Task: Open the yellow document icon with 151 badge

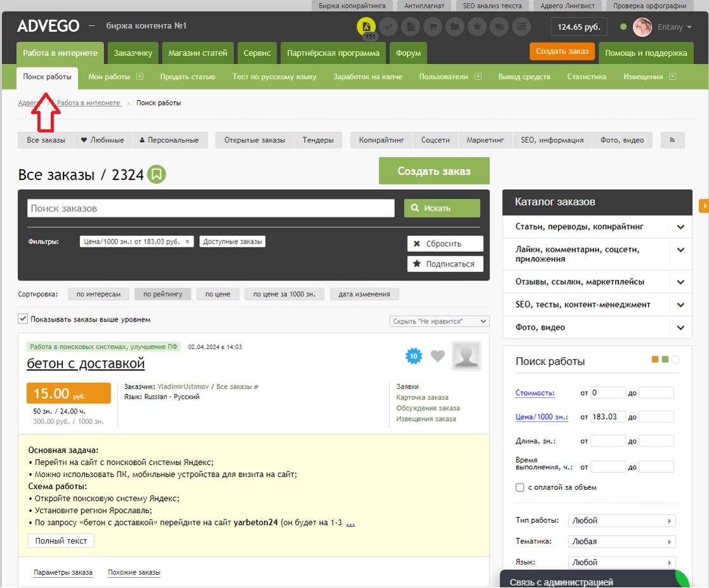Action: click(x=366, y=27)
